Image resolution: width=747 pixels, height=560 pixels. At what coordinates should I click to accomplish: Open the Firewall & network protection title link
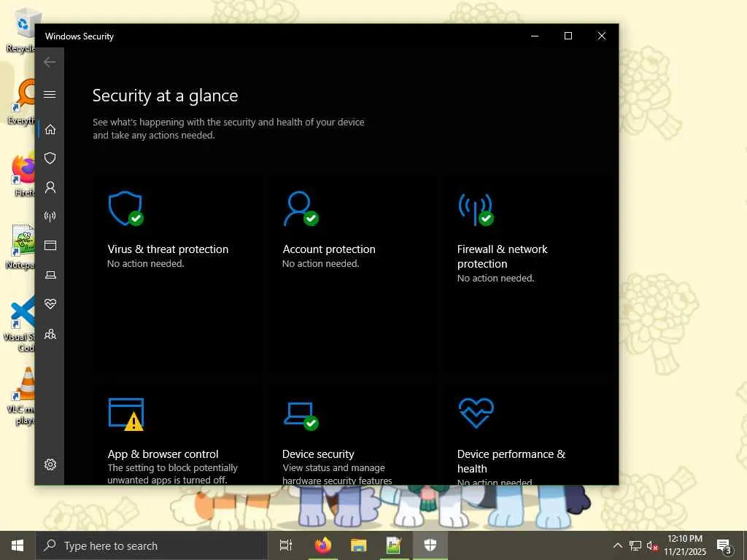pyautogui.click(x=502, y=256)
